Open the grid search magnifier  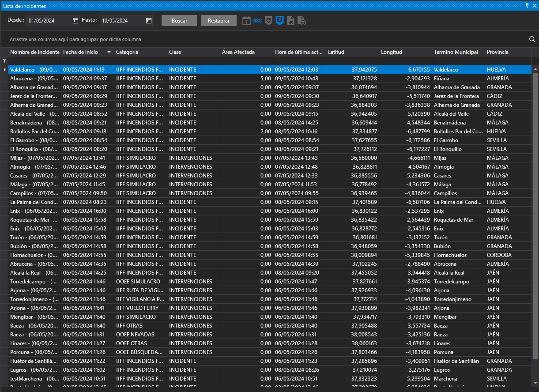532,39
